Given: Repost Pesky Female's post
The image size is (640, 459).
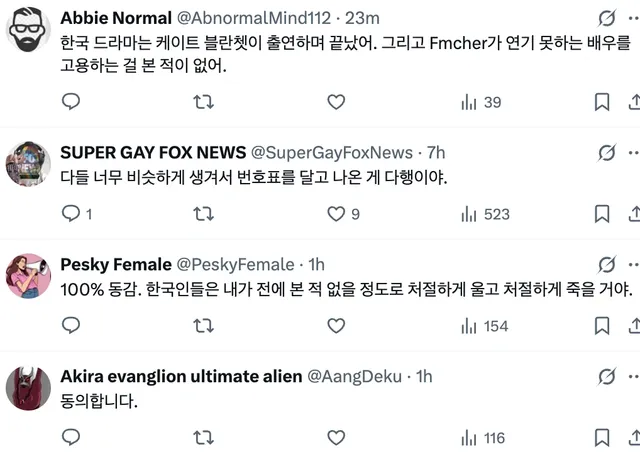Looking at the screenshot, I should coord(203,325).
